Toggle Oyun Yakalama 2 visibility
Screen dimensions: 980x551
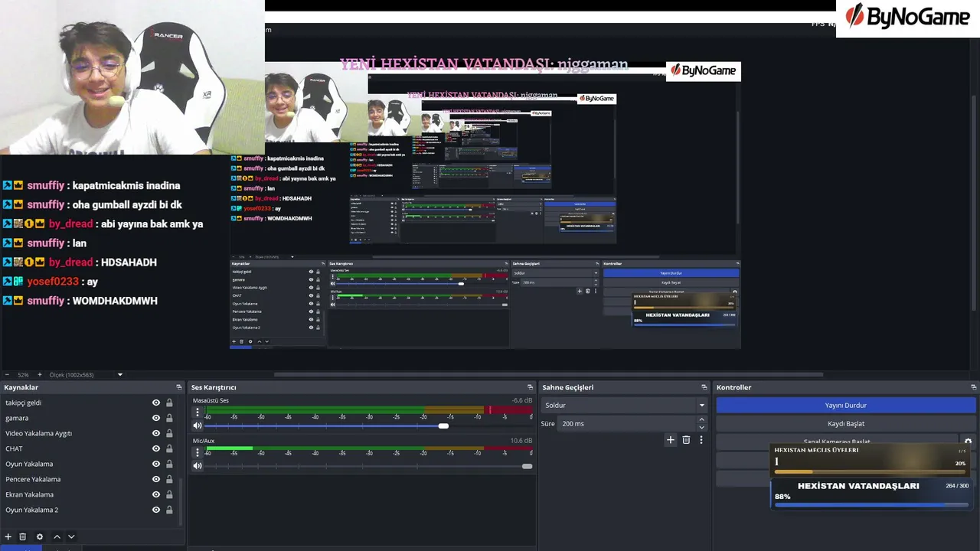[156, 510]
